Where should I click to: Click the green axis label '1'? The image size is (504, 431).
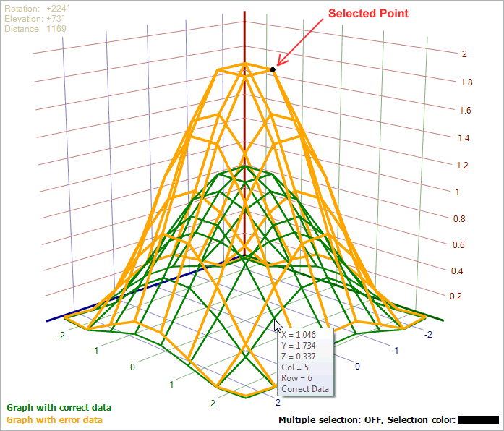tap(171, 385)
